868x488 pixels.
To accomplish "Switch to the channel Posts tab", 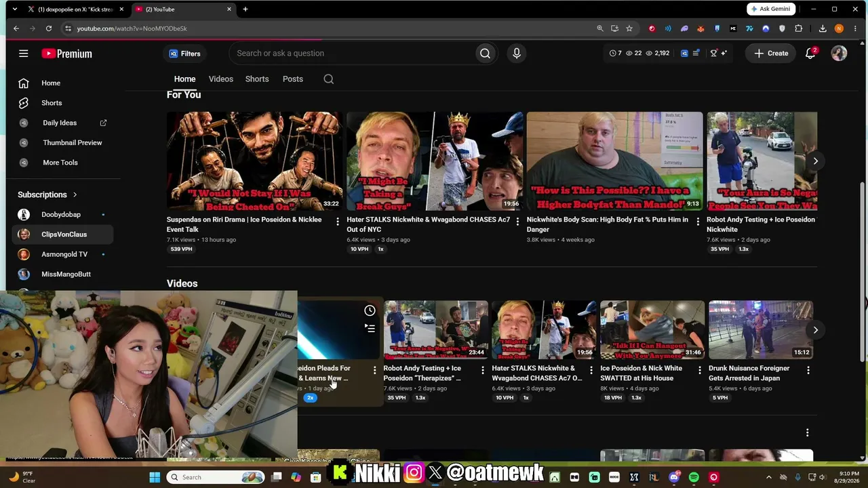I will click(293, 79).
